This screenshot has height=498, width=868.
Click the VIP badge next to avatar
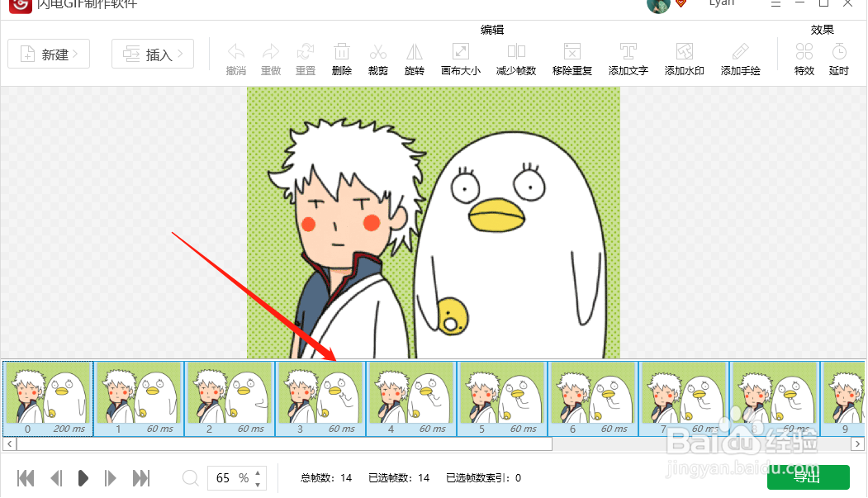(x=681, y=3)
